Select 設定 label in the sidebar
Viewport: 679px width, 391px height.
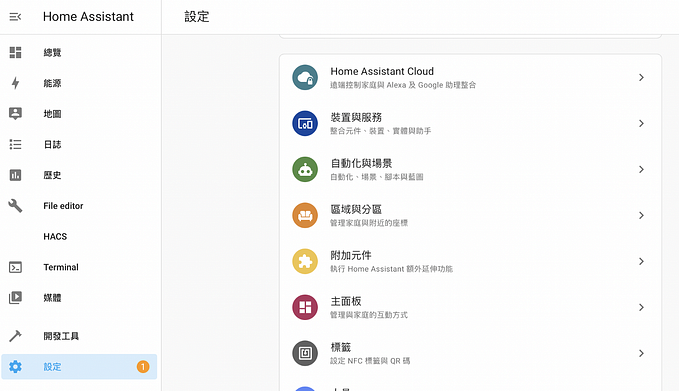(x=52, y=367)
